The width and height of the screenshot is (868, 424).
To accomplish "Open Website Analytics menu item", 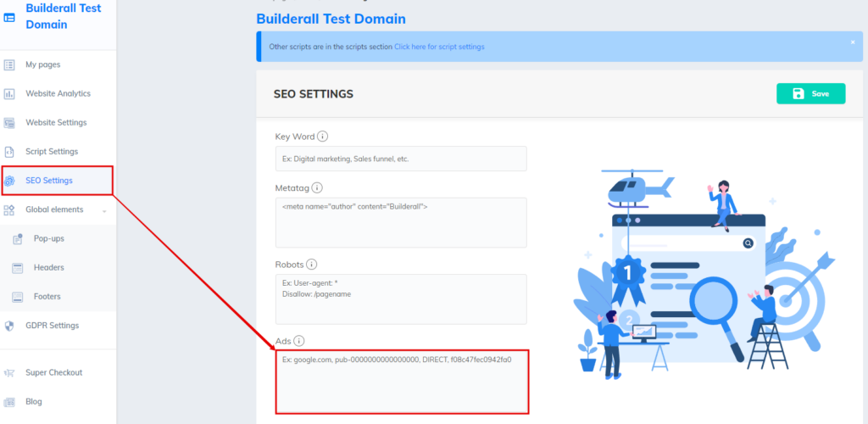I will pyautogui.click(x=58, y=93).
